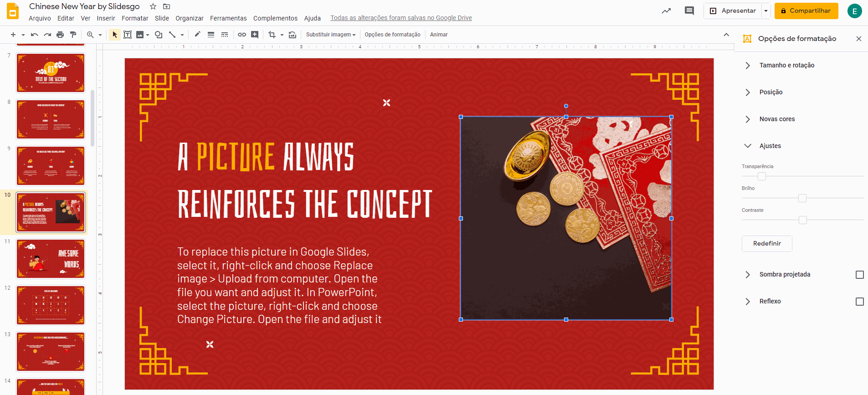Click the reset image icon
This screenshot has height=395, width=868.
[293, 35]
